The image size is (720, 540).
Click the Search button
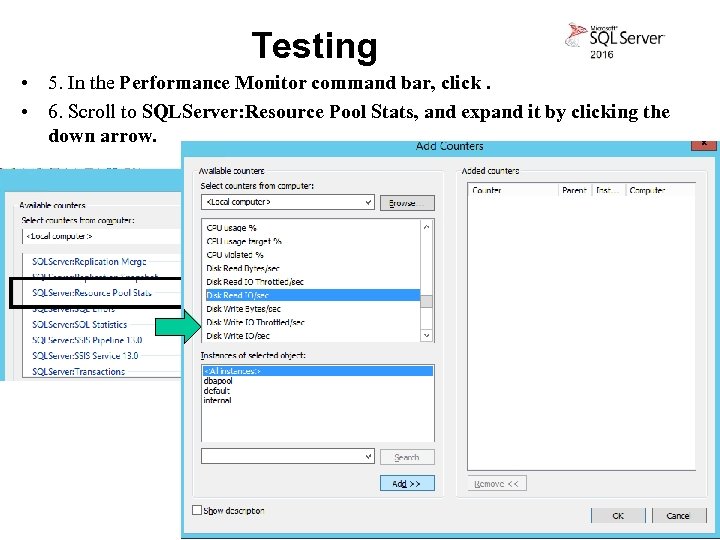point(407,457)
